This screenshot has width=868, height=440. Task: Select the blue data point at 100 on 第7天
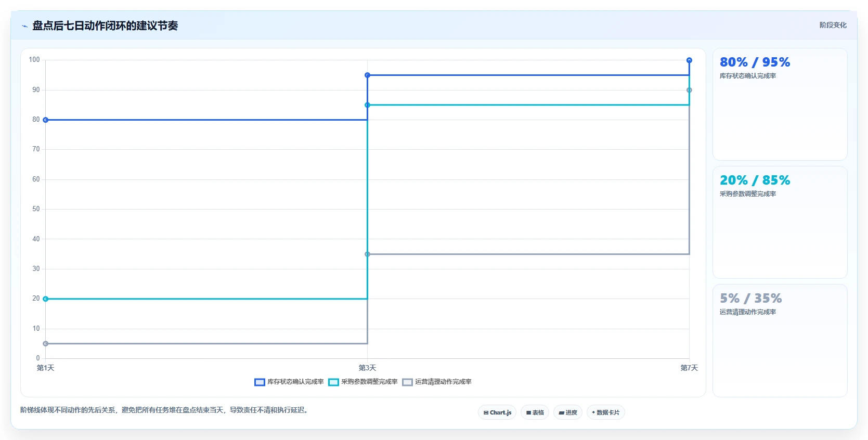[x=689, y=60]
